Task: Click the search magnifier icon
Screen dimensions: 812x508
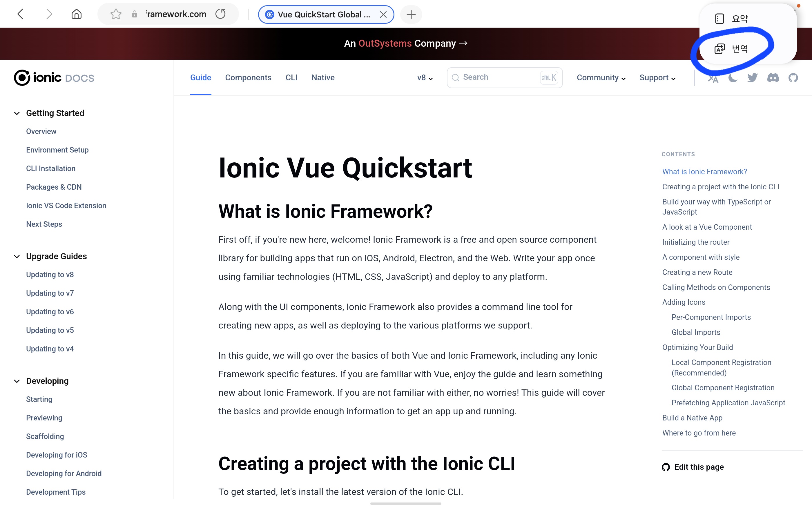Action: click(456, 78)
